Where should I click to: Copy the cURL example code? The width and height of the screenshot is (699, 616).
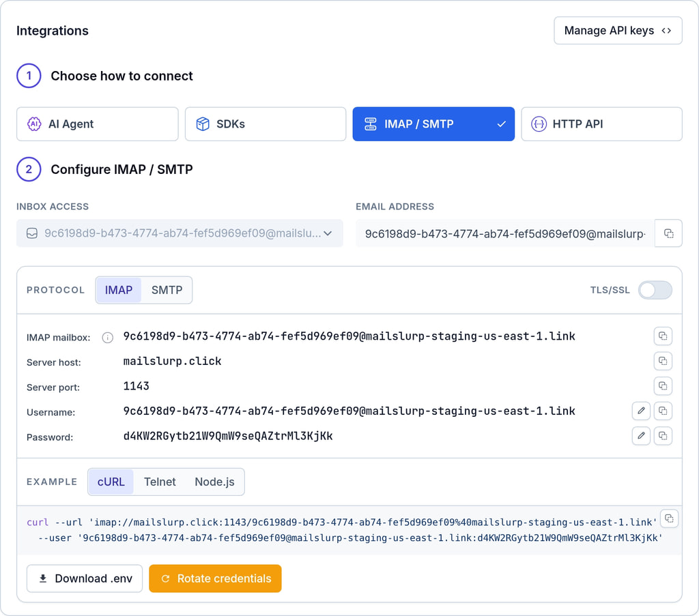[669, 518]
